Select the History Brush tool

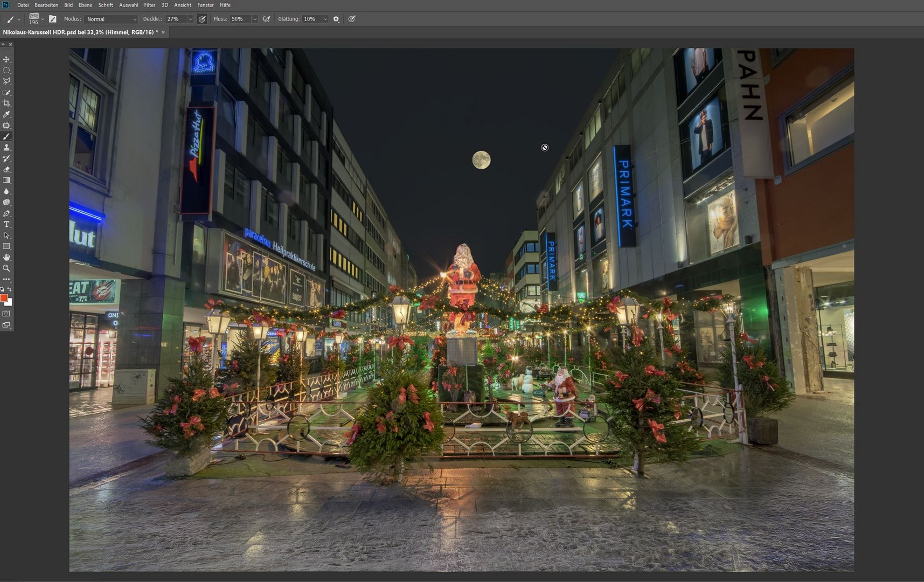click(x=6, y=158)
